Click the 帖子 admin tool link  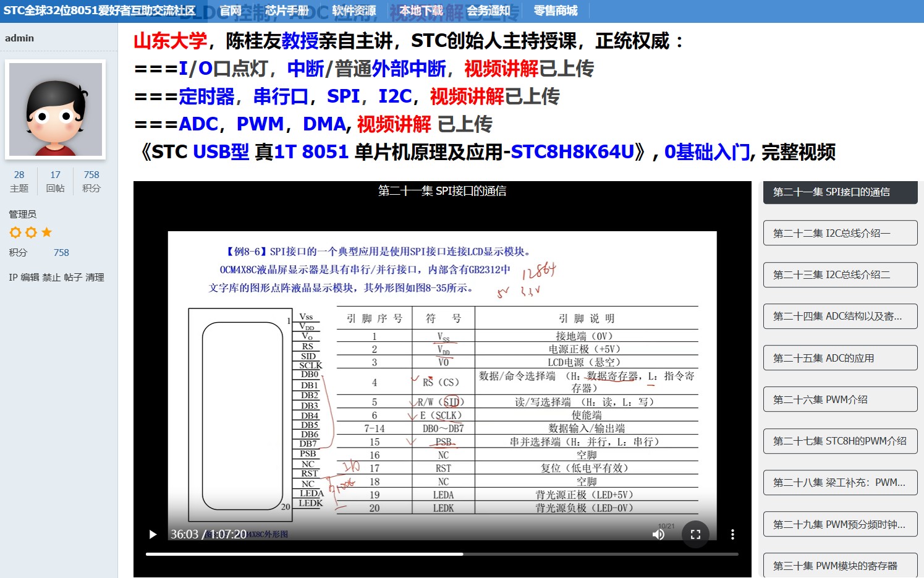(x=73, y=278)
